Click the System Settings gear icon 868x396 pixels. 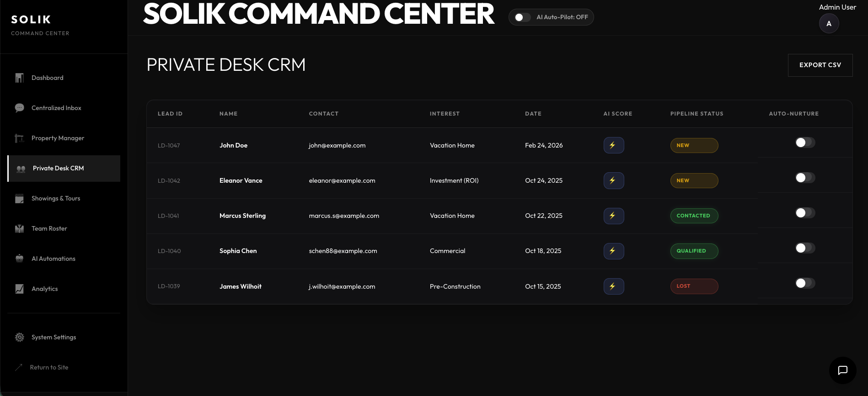click(19, 338)
